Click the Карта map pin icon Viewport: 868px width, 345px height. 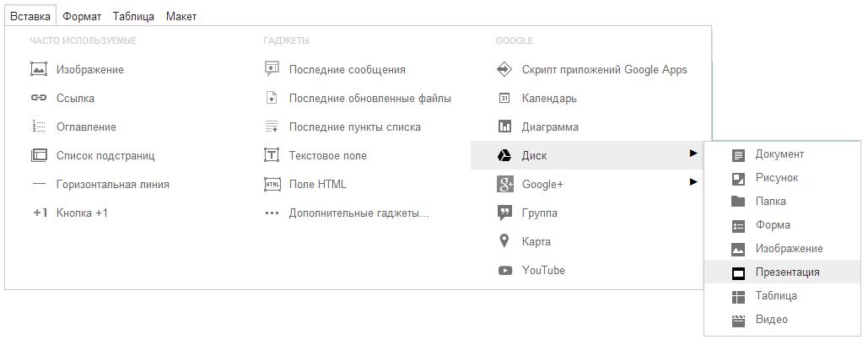pyautogui.click(x=504, y=241)
